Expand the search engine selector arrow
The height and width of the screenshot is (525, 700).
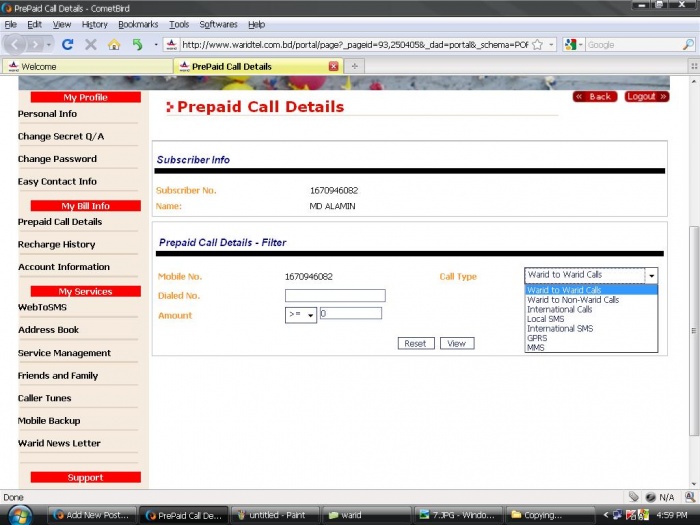click(x=580, y=45)
